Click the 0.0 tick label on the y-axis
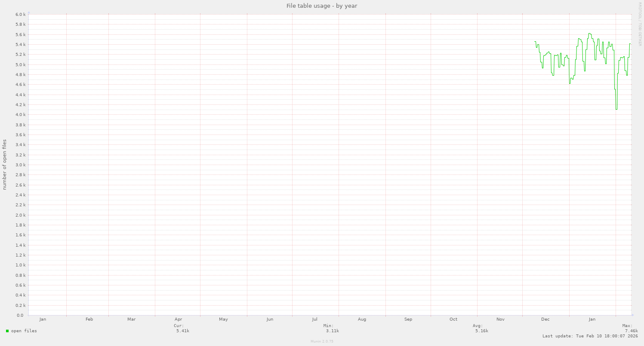Image resolution: width=644 pixels, height=346 pixels. coord(20,315)
